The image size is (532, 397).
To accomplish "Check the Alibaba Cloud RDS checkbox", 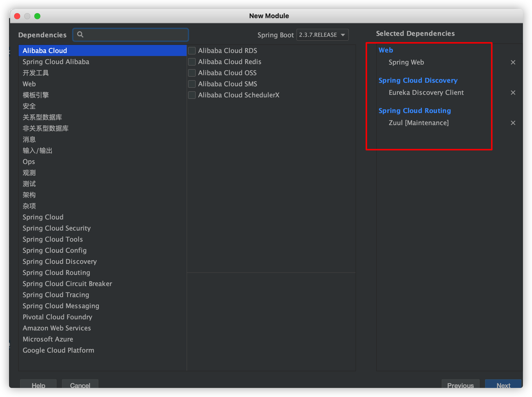I will click(x=192, y=51).
